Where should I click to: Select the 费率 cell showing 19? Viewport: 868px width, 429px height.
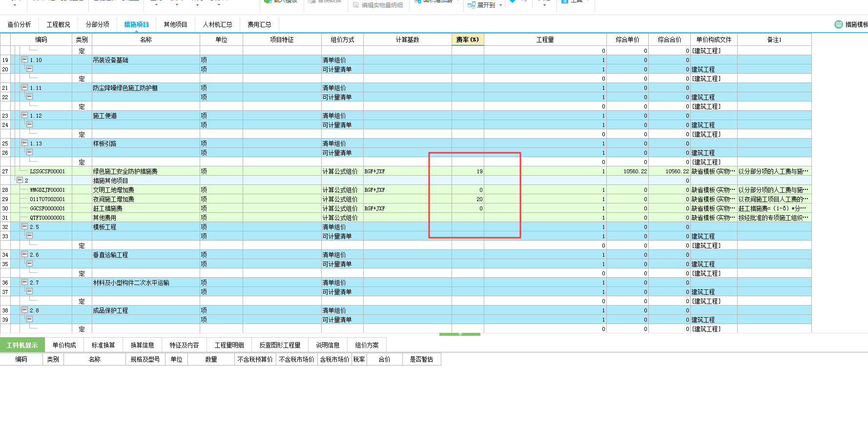click(x=468, y=171)
